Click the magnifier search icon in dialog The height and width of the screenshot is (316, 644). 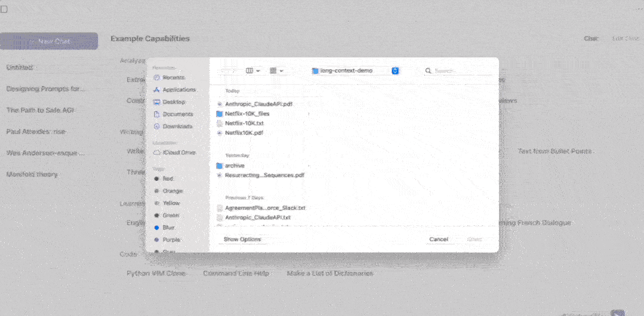pyautogui.click(x=428, y=70)
